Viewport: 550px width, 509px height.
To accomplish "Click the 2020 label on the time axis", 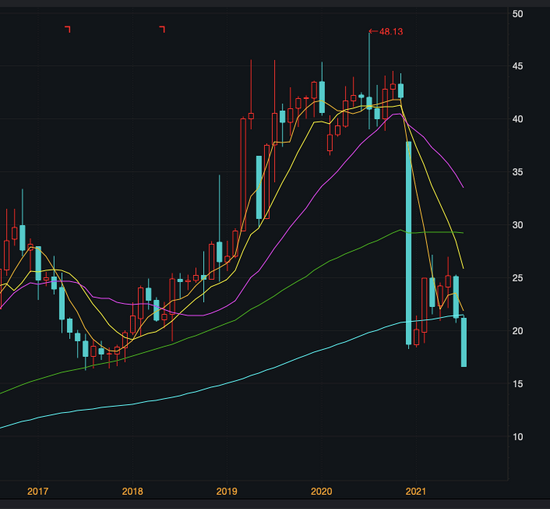I will point(321,491).
